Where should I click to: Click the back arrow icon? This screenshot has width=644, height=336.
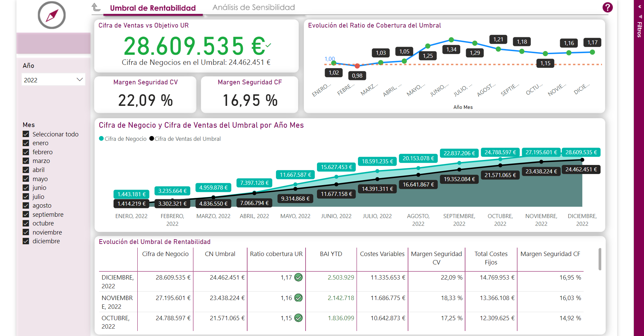(x=96, y=7)
